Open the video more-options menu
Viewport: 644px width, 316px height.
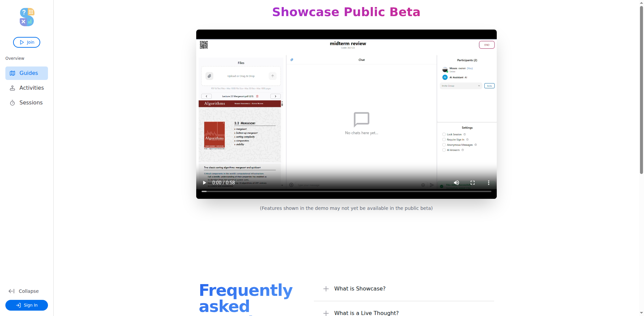[x=489, y=183]
